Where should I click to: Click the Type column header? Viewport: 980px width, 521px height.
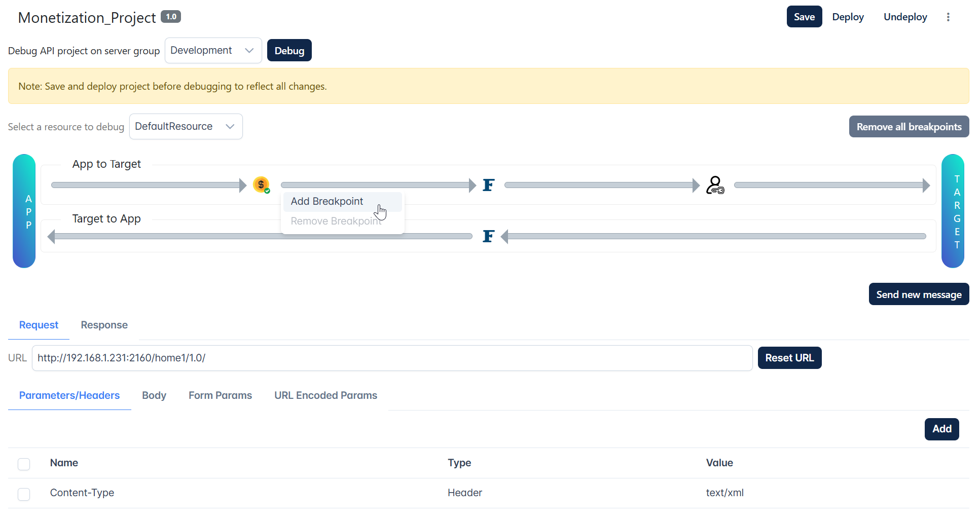459,463
